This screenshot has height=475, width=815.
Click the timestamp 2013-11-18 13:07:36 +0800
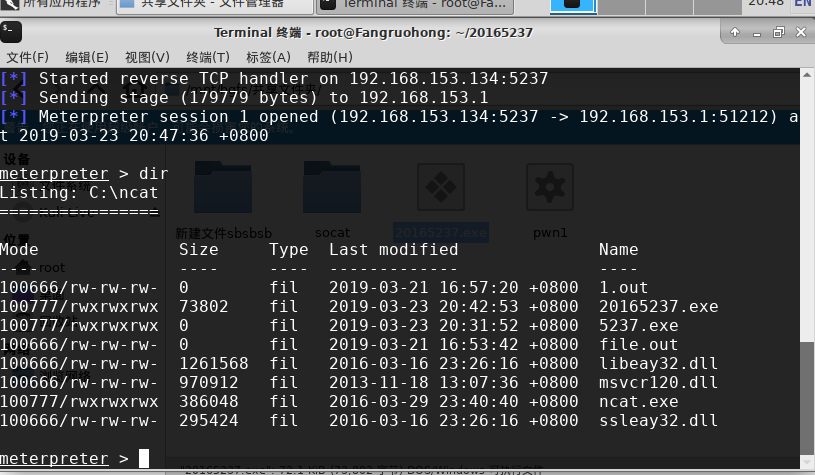coord(453,382)
